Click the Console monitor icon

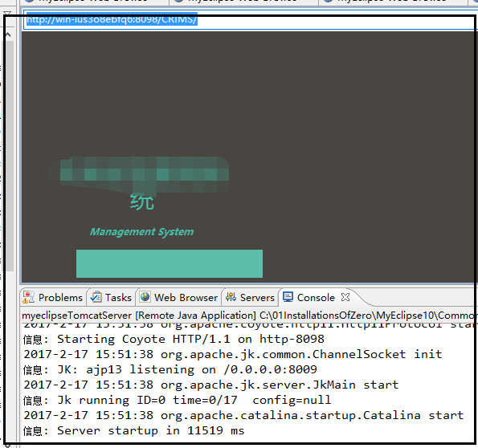click(288, 297)
